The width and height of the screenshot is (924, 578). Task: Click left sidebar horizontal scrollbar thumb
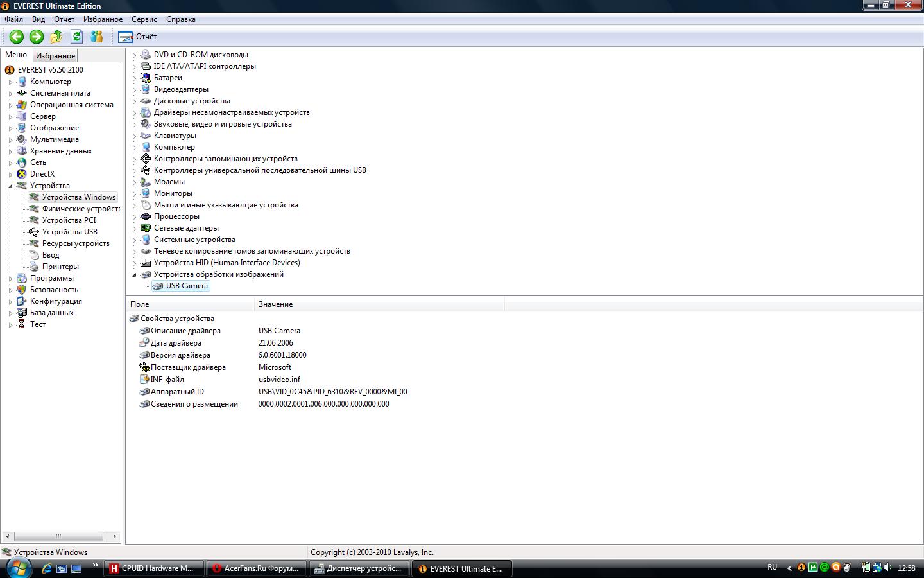pyautogui.click(x=58, y=536)
